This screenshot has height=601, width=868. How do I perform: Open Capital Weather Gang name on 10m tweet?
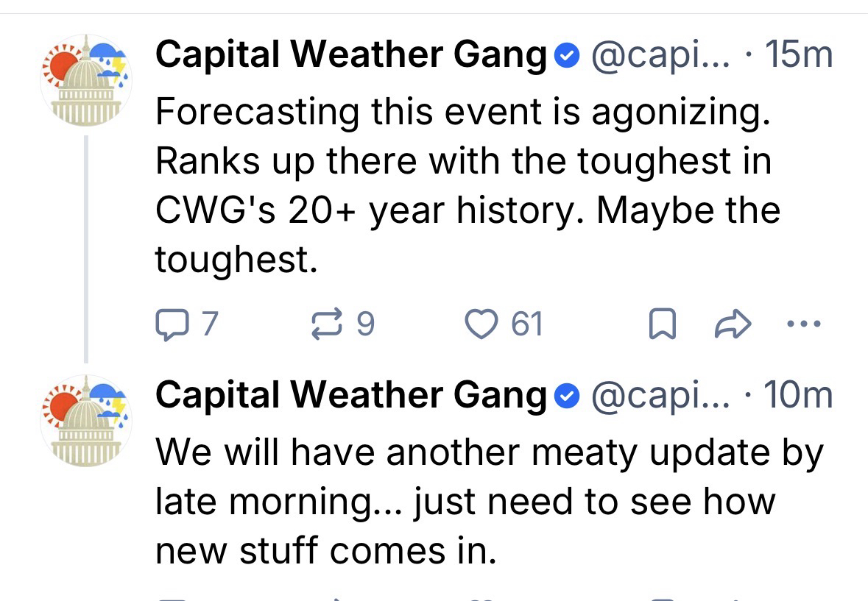pos(350,396)
